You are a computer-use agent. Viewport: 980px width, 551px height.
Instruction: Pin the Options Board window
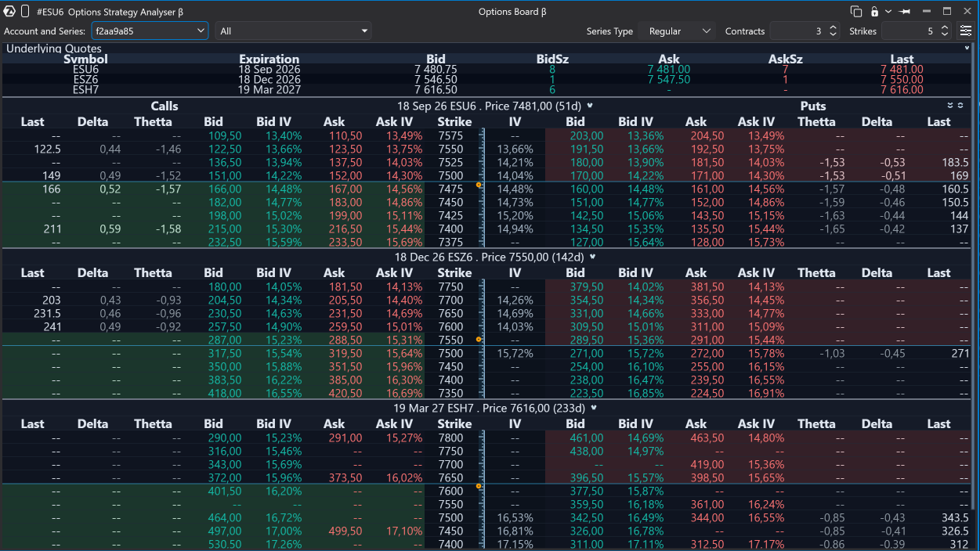905,12
